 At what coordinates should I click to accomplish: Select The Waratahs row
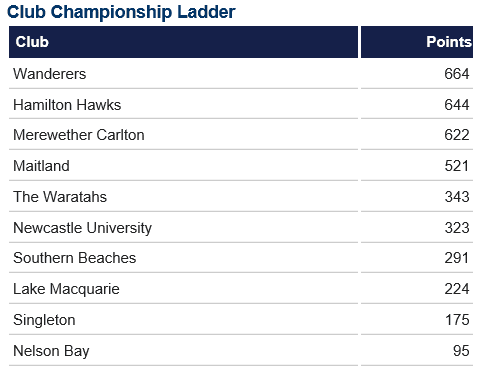(241, 197)
